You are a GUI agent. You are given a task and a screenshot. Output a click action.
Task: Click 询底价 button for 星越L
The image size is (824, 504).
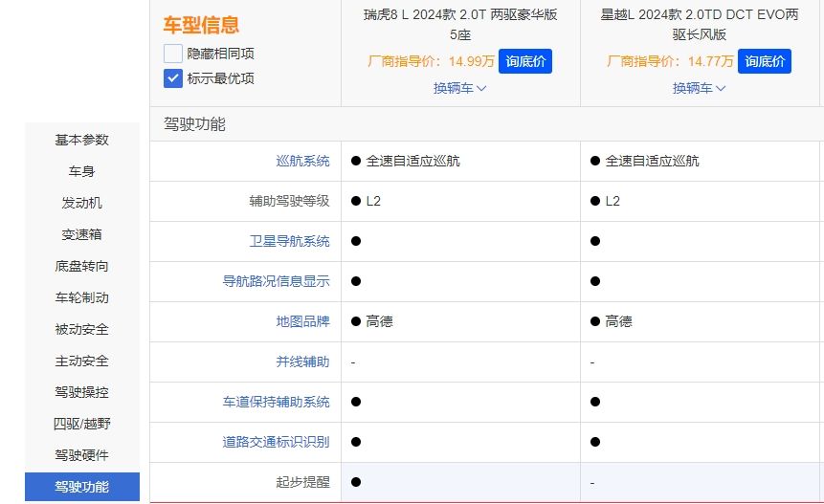coord(765,61)
